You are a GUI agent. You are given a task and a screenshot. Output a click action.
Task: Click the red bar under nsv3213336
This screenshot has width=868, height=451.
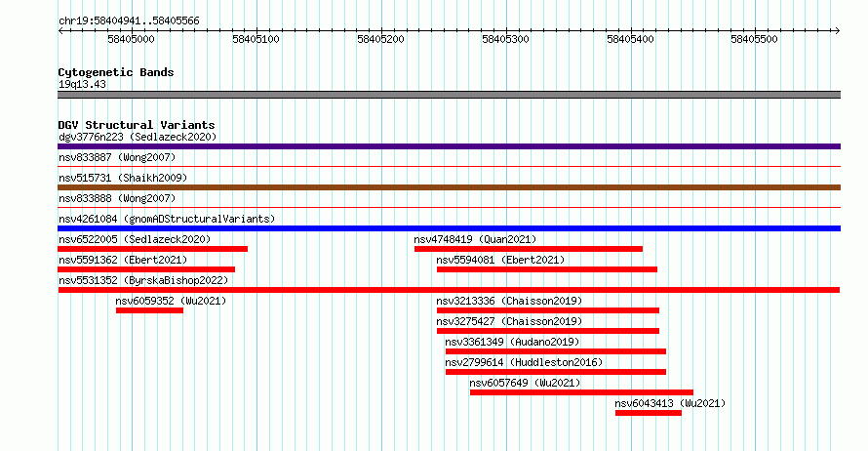coord(548,310)
